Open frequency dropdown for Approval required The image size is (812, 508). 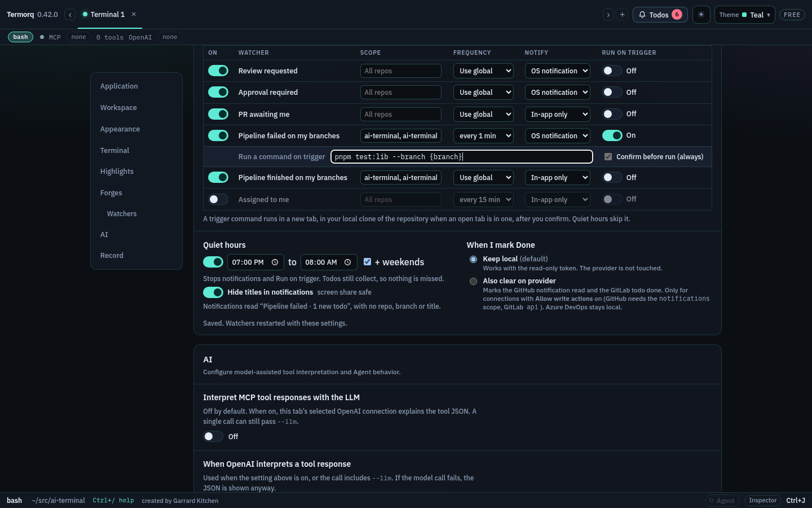coord(483,92)
